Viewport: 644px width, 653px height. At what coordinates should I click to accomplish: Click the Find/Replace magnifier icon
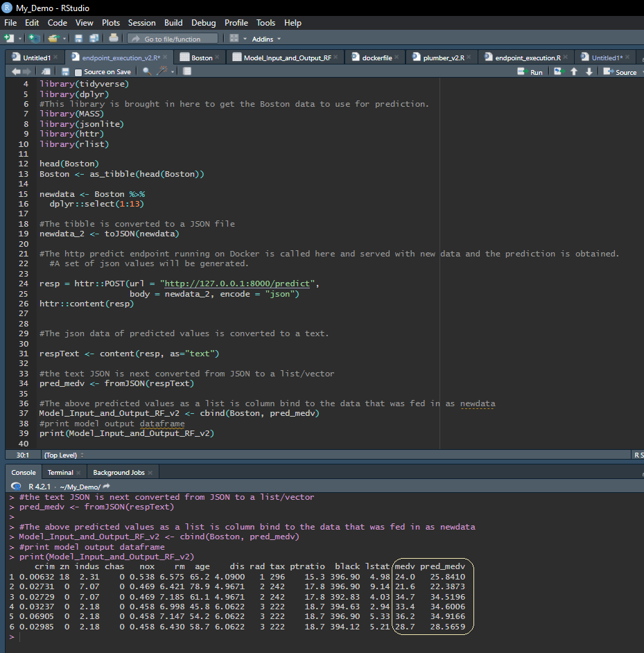click(146, 71)
